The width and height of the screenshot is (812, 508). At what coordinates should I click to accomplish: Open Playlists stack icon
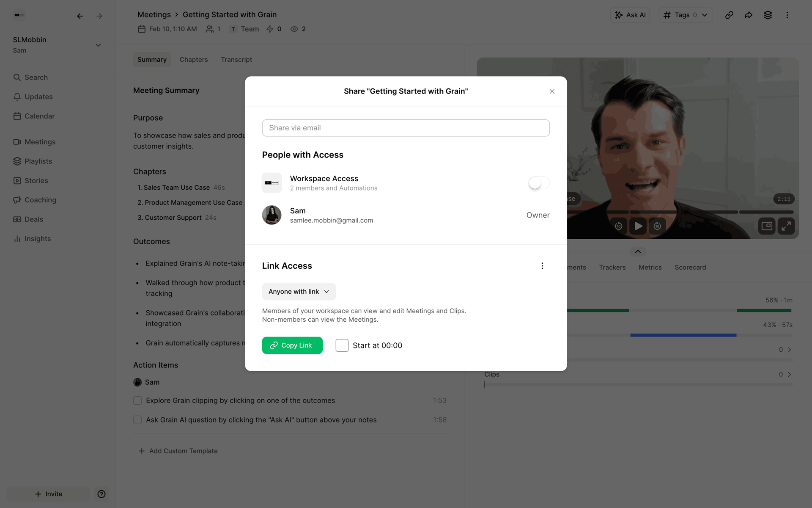tap(17, 161)
